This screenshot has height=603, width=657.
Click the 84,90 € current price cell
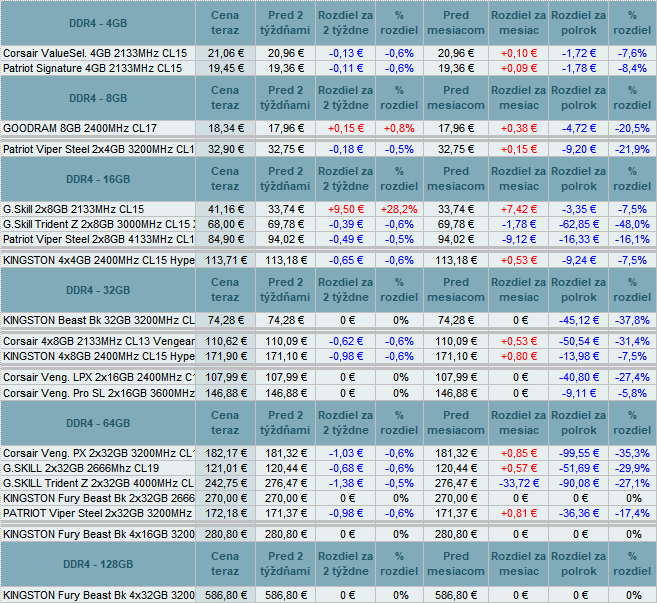point(225,240)
